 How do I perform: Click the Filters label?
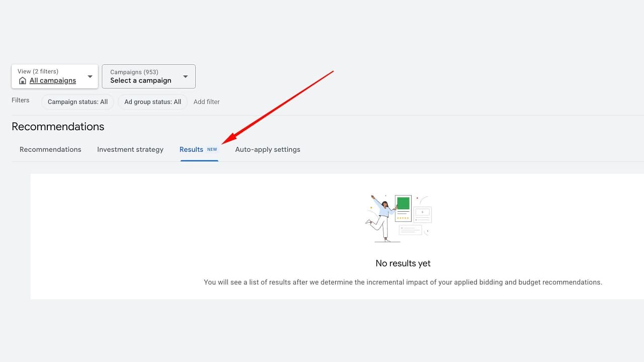pos(21,100)
